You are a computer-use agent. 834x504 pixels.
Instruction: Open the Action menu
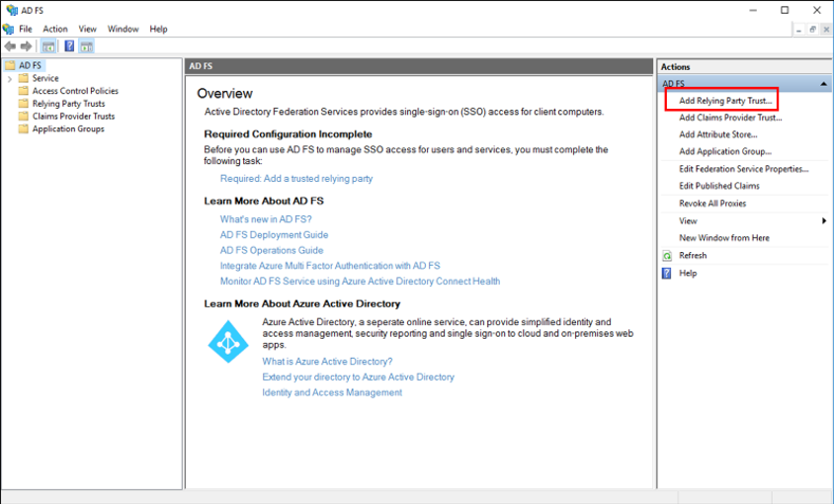pyautogui.click(x=55, y=30)
